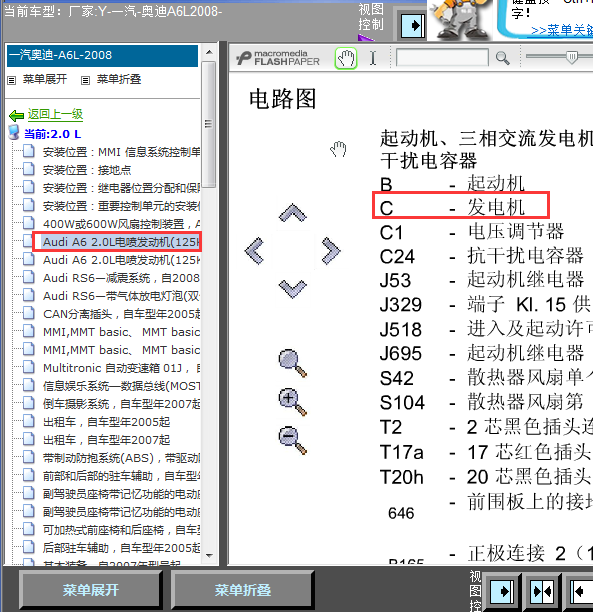Click the tree panel scrollbar thumb
This screenshot has height=612, width=593.
[209, 124]
